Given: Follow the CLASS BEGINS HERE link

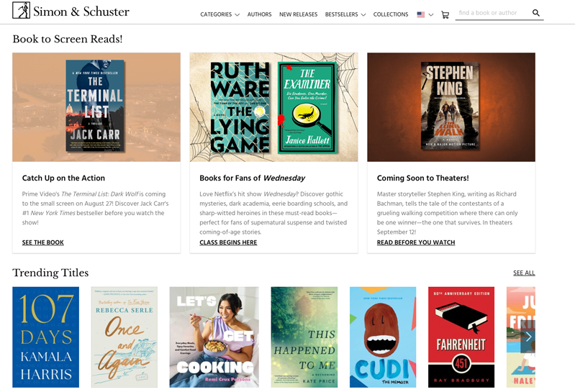Looking at the screenshot, I should pos(228,242).
